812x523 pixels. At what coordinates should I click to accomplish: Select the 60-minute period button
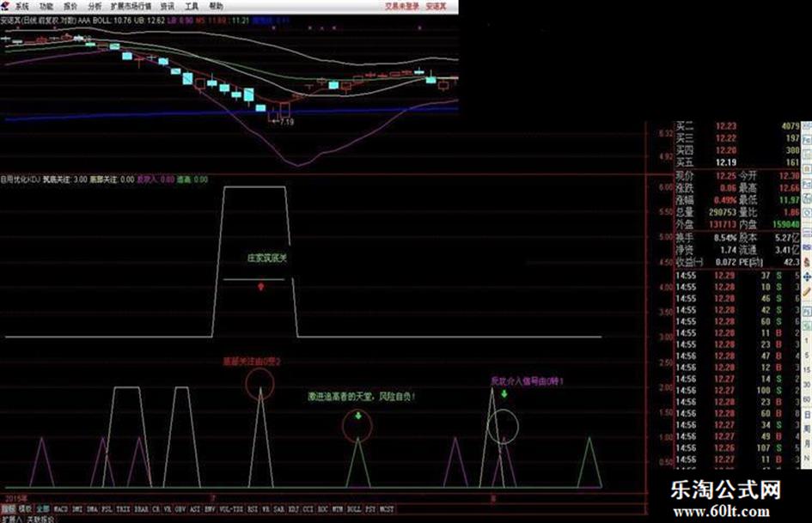(x=807, y=398)
